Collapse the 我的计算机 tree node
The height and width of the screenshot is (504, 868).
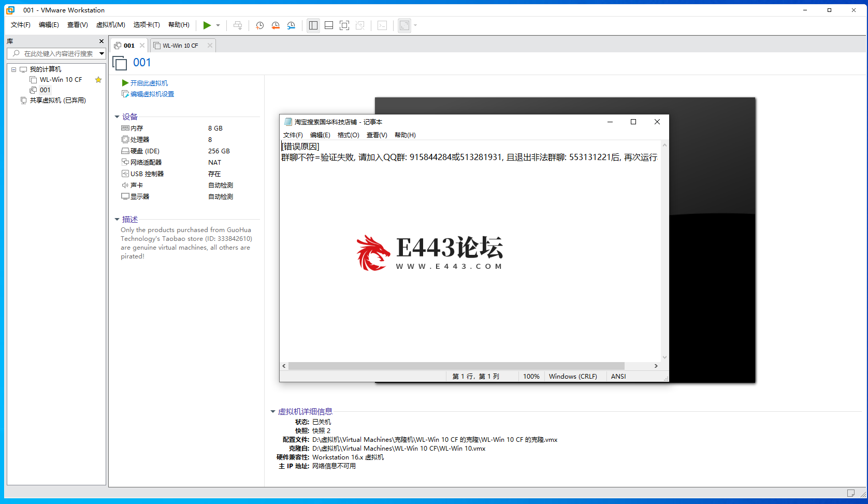[x=13, y=69]
